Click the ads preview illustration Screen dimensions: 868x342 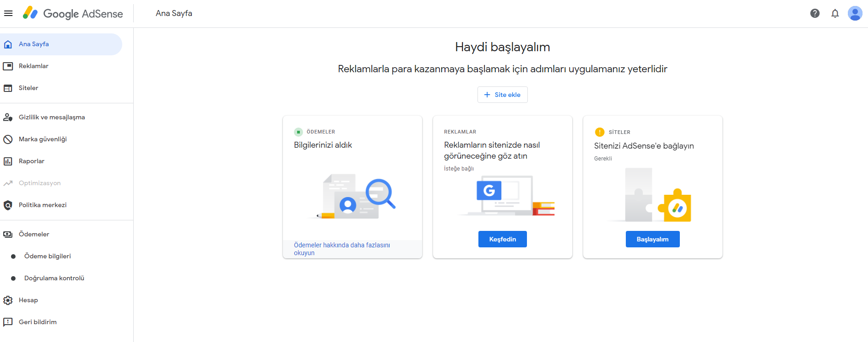click(x=507, y=196)
